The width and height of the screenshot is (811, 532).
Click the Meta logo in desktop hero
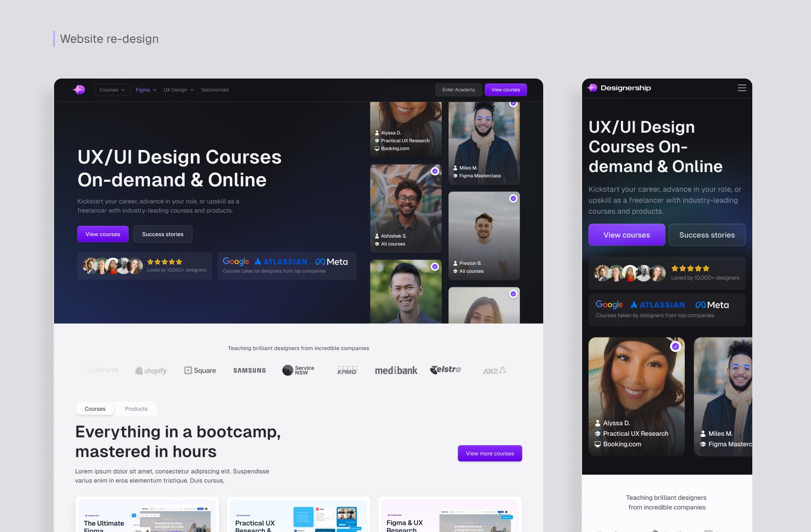[331, 262]
